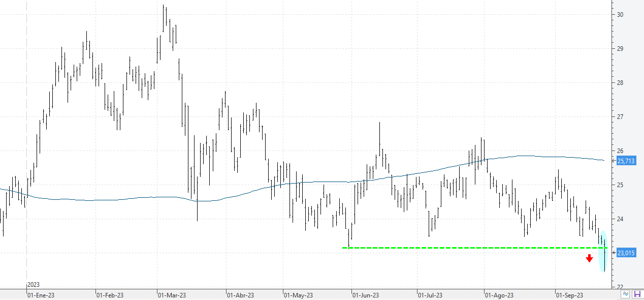Click the 01-Feb-23 date label
644x300 pixels.
(x=109, y=295)
